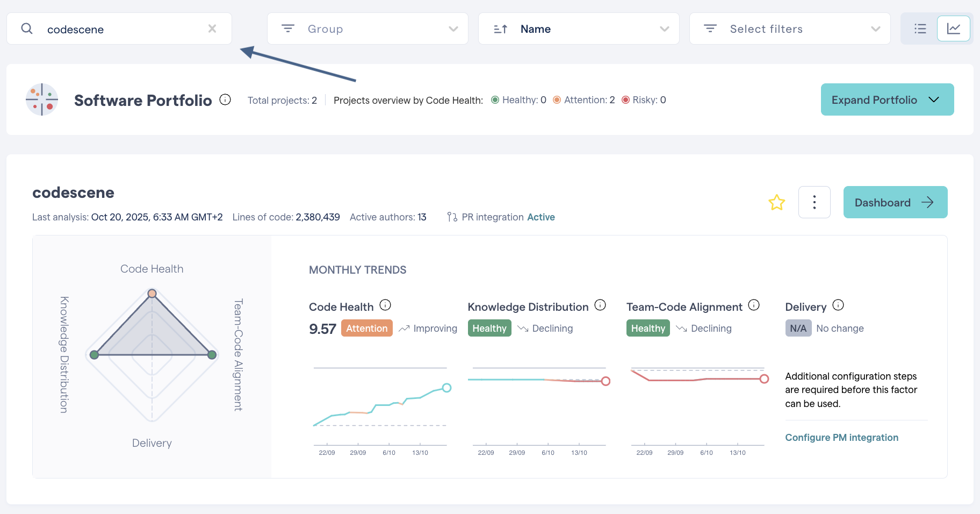The width and height of the screenshot is (980, 514).
Task: Open the three-dot options menu for codescene
Action: tap(815, 202)
